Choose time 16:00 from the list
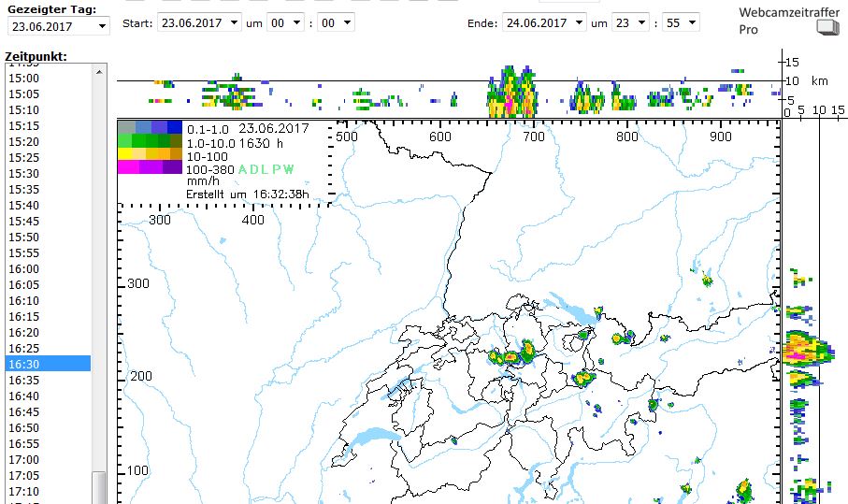The image size is (848, 504). tap(47, 269)
